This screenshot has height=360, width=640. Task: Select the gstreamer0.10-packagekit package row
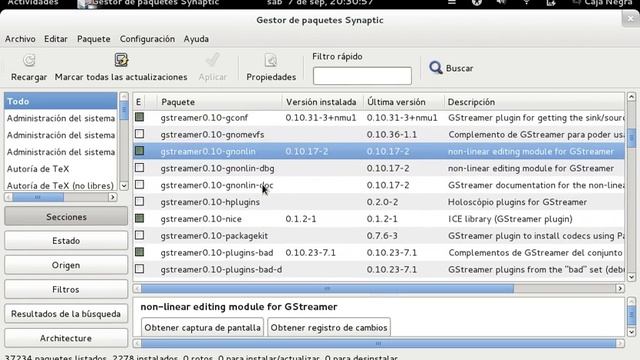pos(379,236)
